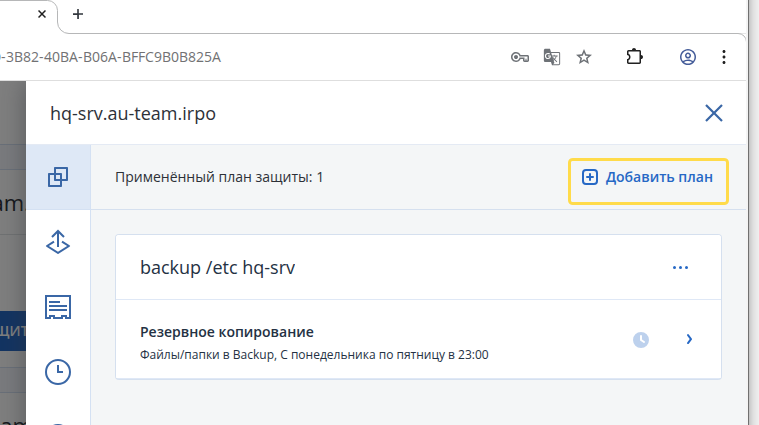Click the text Применённый план защиты: 1

pos(219,177)
